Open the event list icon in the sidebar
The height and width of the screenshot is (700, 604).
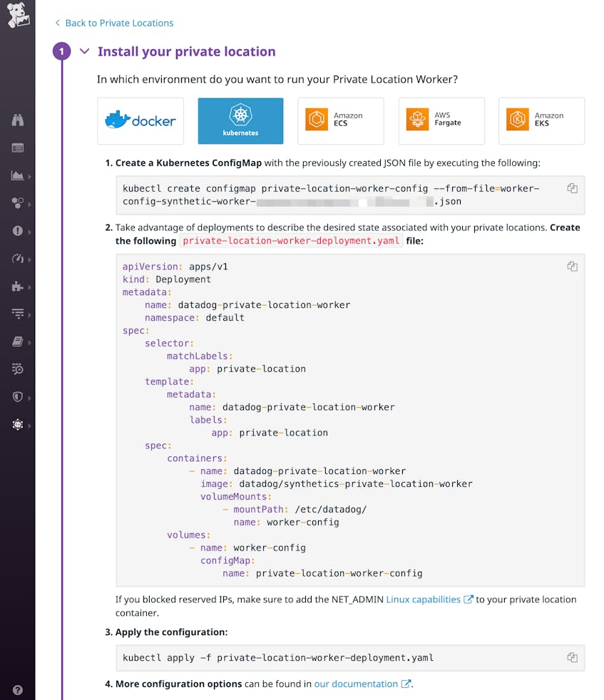coord(17,148)
